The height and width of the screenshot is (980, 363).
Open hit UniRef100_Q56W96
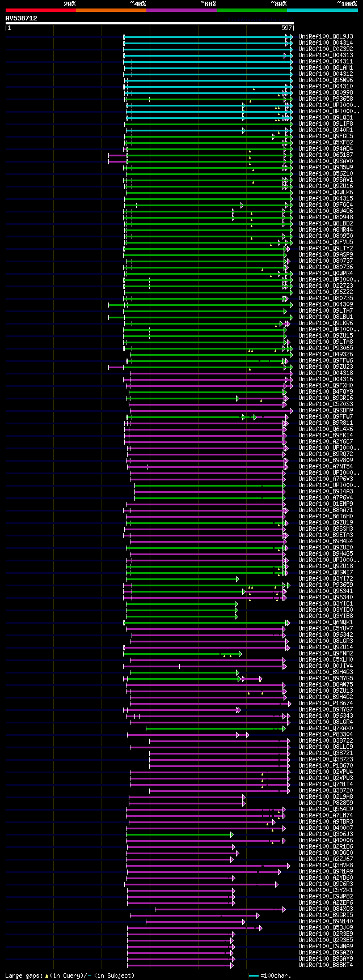click(x=326, y=80)
